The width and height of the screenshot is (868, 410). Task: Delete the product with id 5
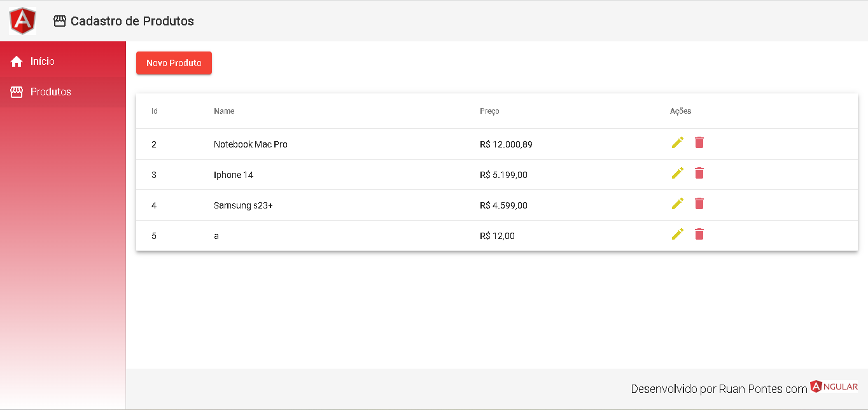(x=699, y=234)
